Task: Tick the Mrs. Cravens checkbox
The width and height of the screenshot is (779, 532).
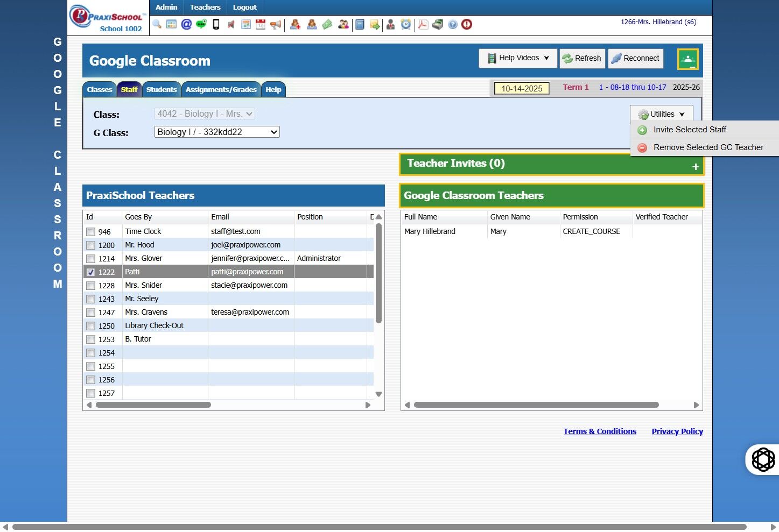Action: 91,313
